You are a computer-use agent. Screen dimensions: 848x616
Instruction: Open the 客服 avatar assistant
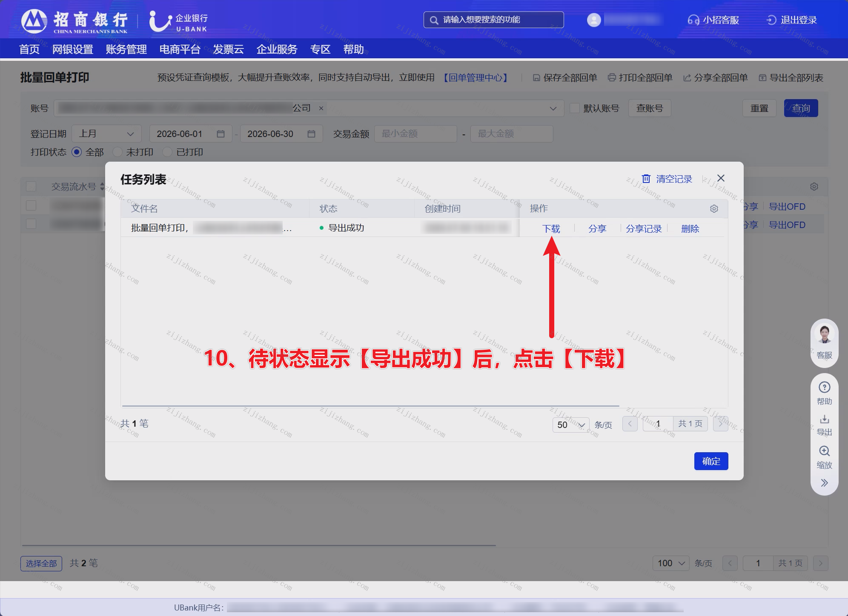824,334
